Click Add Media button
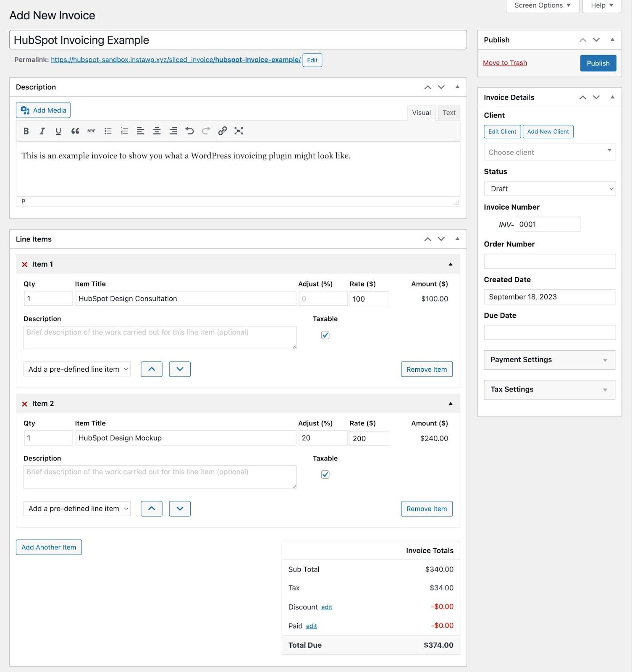This screenshot has height=672, width=632. tap(43, 110)
